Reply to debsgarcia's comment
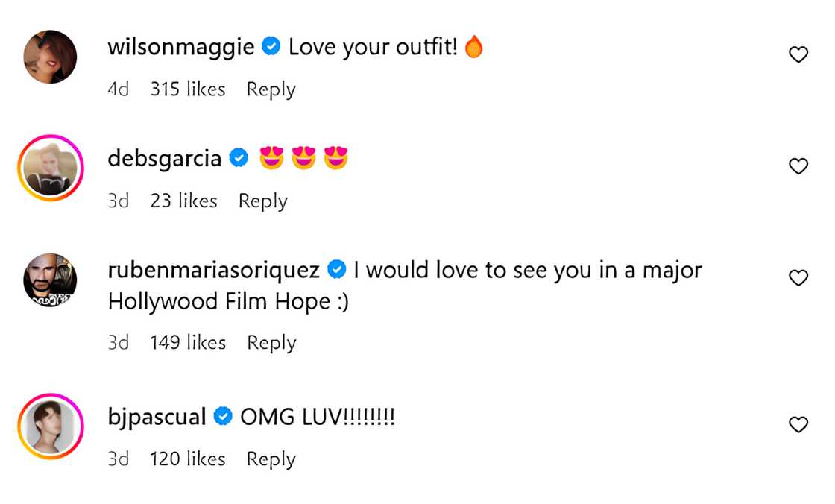 [262, 201]
